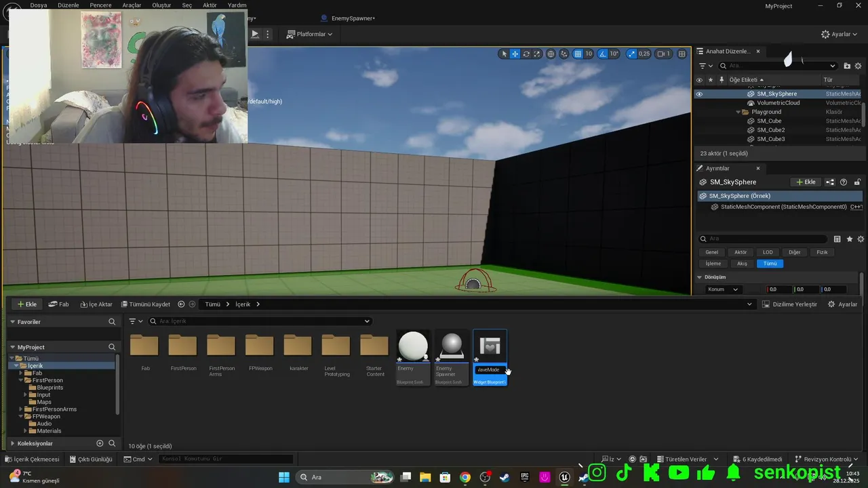868x488 pixels.
Task: Open the details panel settings gear
Action: pyautogui.click(x=861, y=239)
